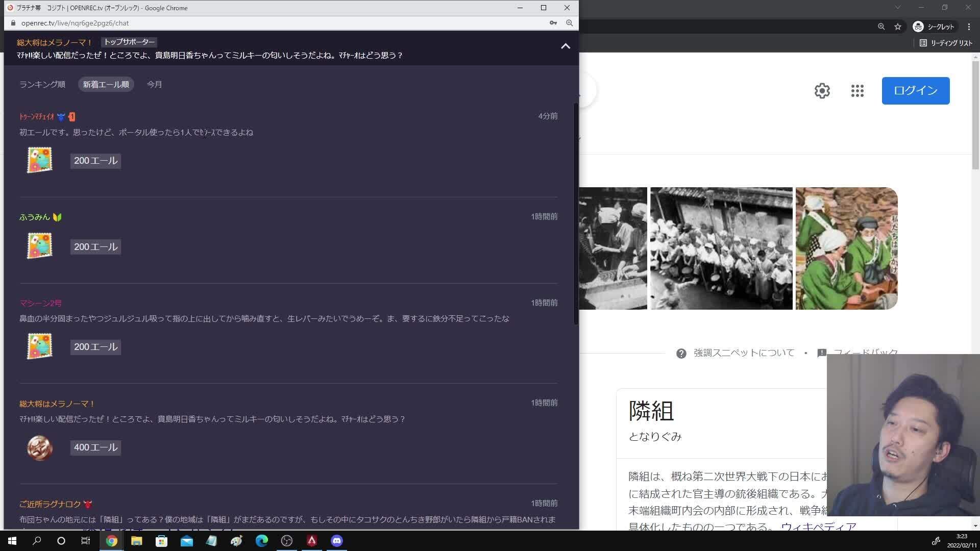Click the question mark icon beside 強調スニペット
The height and width of the screenshot is (551, 980).
coord(681,353)
